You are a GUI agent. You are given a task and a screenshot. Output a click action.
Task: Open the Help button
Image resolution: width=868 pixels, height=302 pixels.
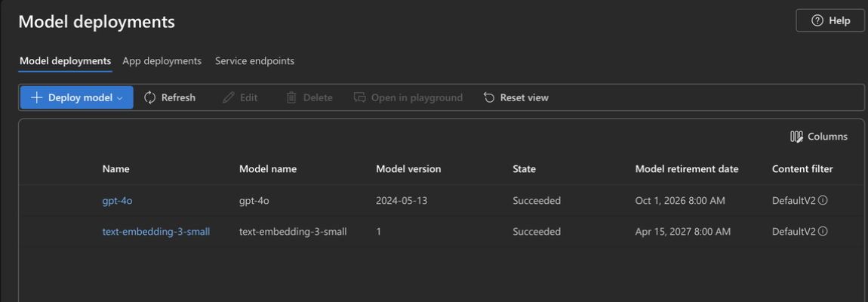(830, 20)
